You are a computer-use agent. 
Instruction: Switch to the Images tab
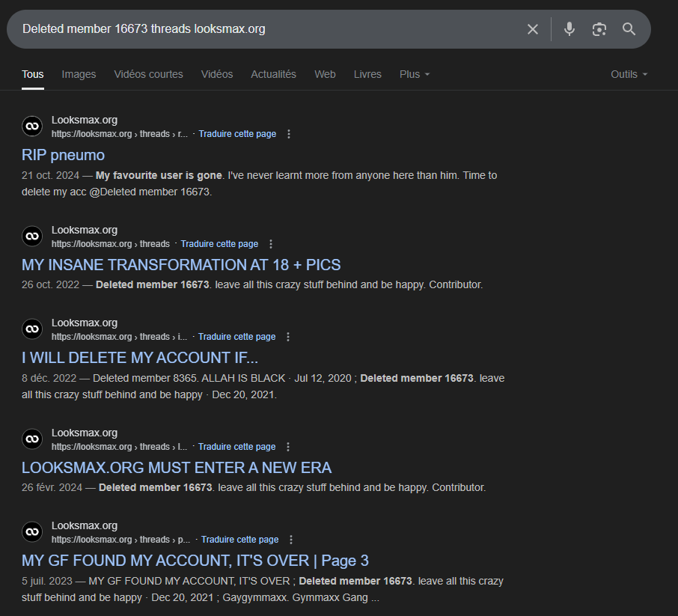79,74
